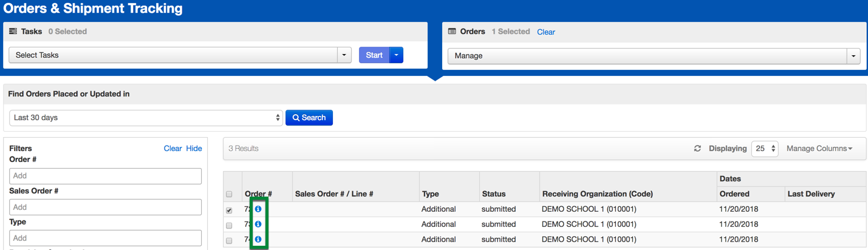Open the Manage orders dropdown
This screenshot has height=250, width=868.
click(654, 56)
